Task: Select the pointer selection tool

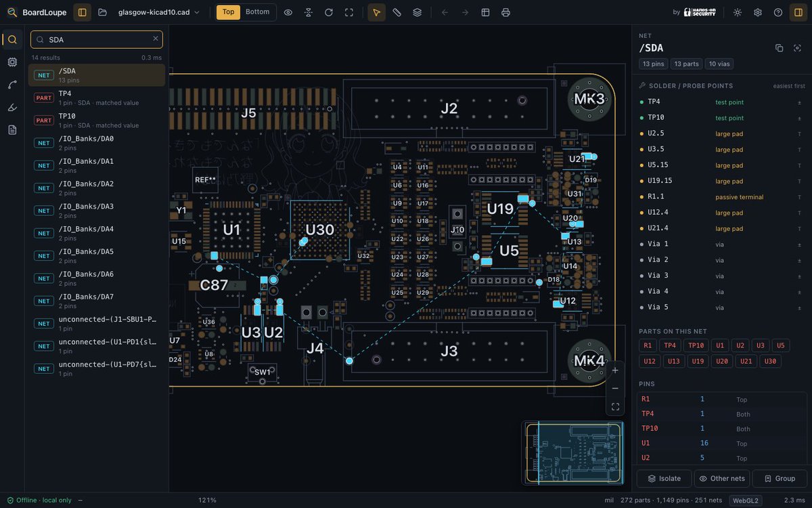Action: [x=377, y=12]
